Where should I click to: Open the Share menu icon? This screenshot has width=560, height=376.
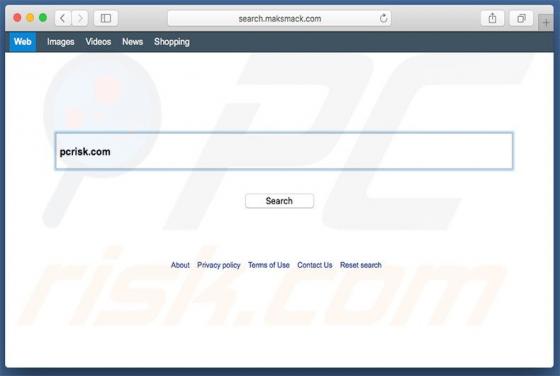coord(492,18)
